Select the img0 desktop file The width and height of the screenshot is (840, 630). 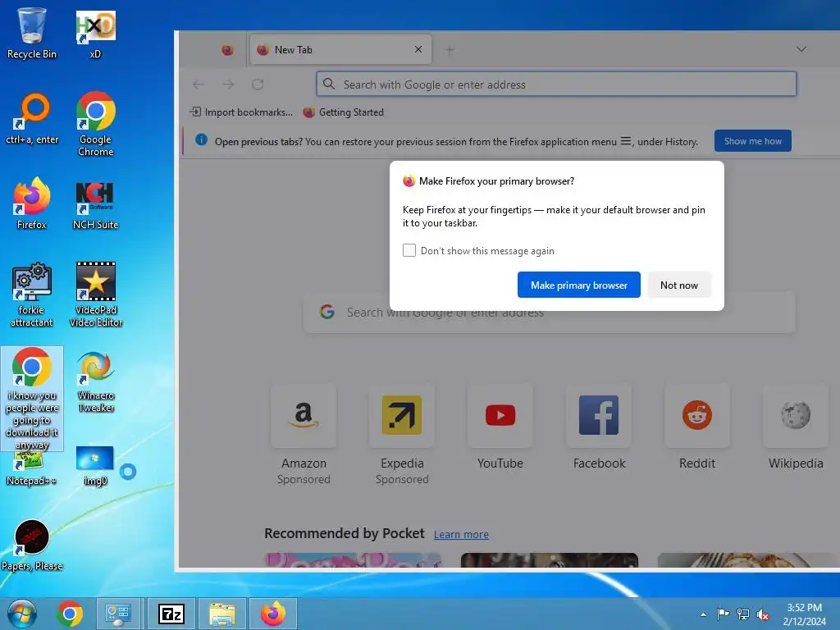(95, 466)
